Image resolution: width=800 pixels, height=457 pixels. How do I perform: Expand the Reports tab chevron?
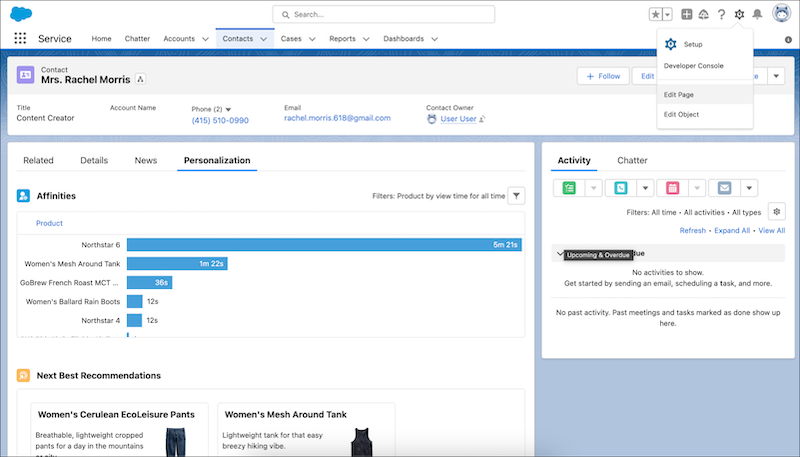point(366,39)
